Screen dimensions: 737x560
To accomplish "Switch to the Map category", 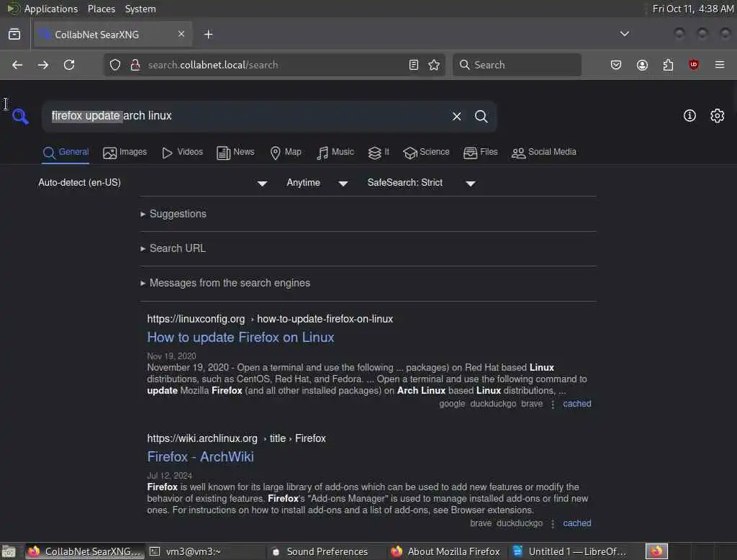I will pyautogui.click(x=286, y=153).
